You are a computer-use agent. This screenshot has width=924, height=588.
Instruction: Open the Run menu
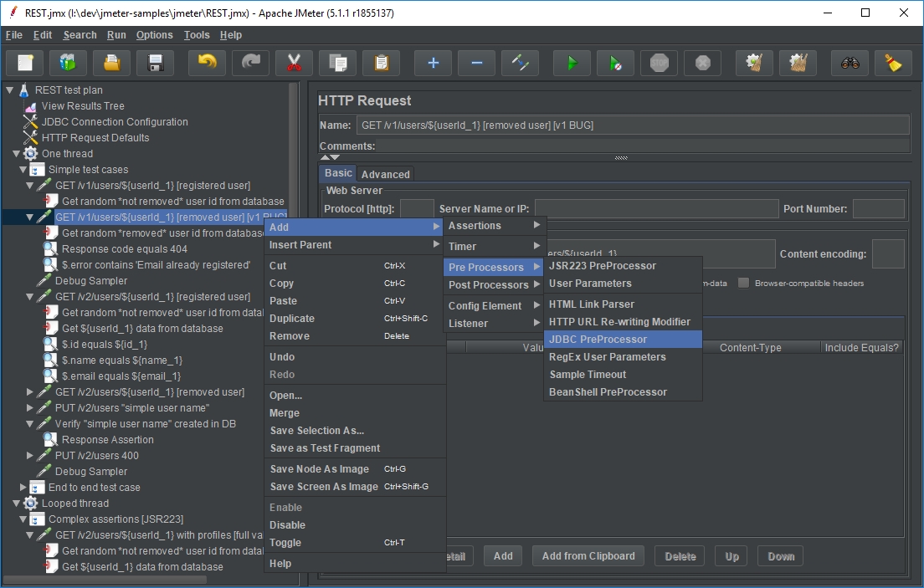click(116, 35)
